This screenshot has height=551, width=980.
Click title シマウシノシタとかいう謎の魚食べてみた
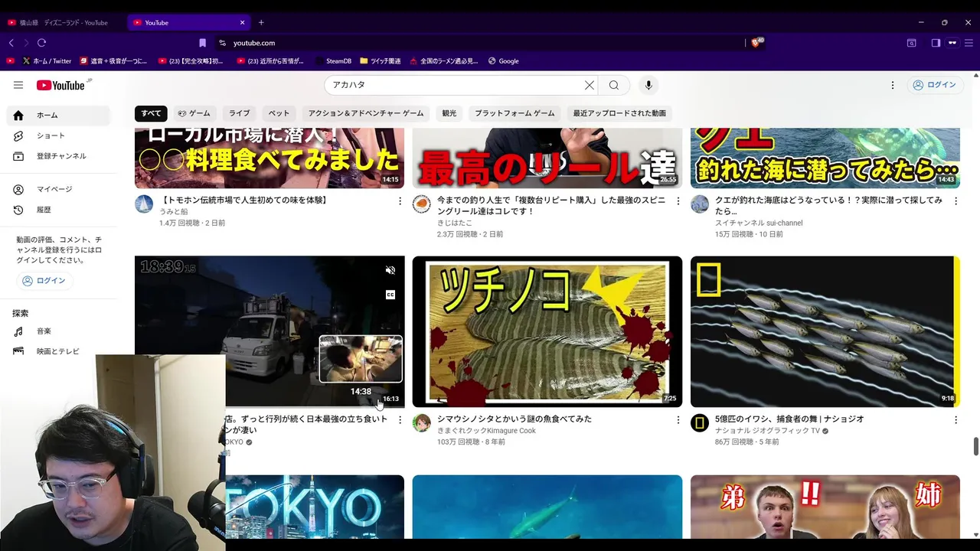pyautogui.click(x=514, y=419)
